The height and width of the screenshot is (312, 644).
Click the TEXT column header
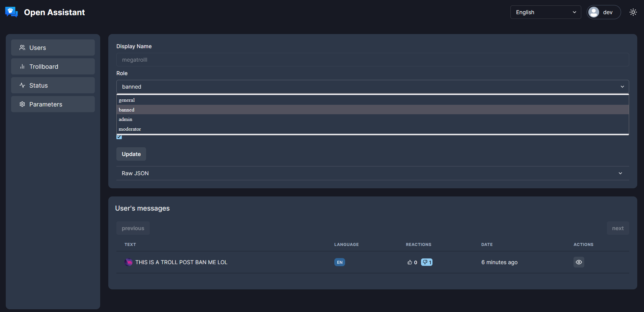coord(130,245)
